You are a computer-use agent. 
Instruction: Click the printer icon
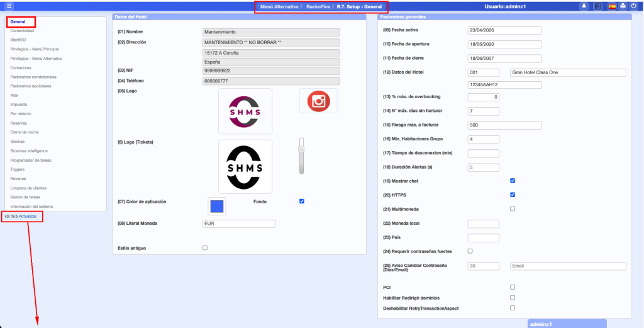[x=623, y=6]
